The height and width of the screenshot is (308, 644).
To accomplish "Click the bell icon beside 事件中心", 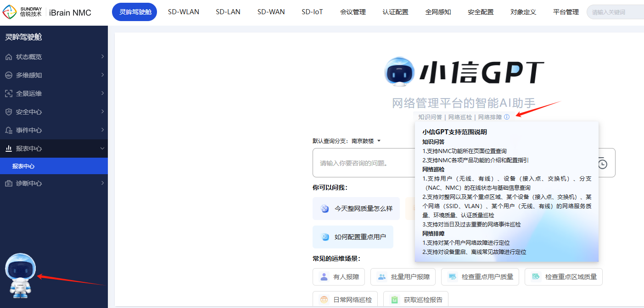I will (9, 130).
